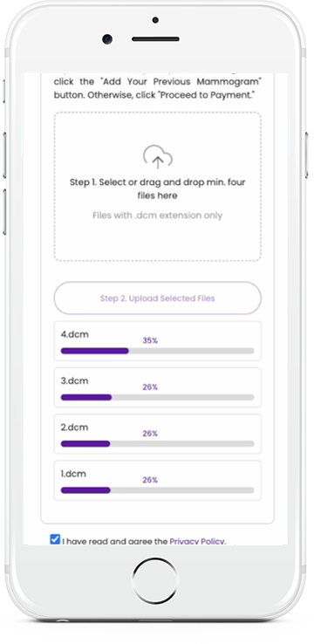Select the 1.dcm file name
Viewport: 314px width, 644px height.
point(73,474)
